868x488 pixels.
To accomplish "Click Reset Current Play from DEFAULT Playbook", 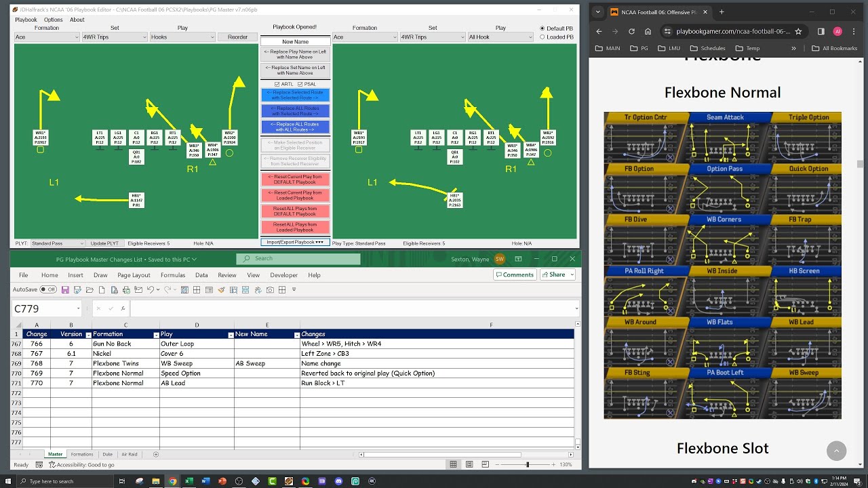I will pyautogui.click(x=296, y=178).
